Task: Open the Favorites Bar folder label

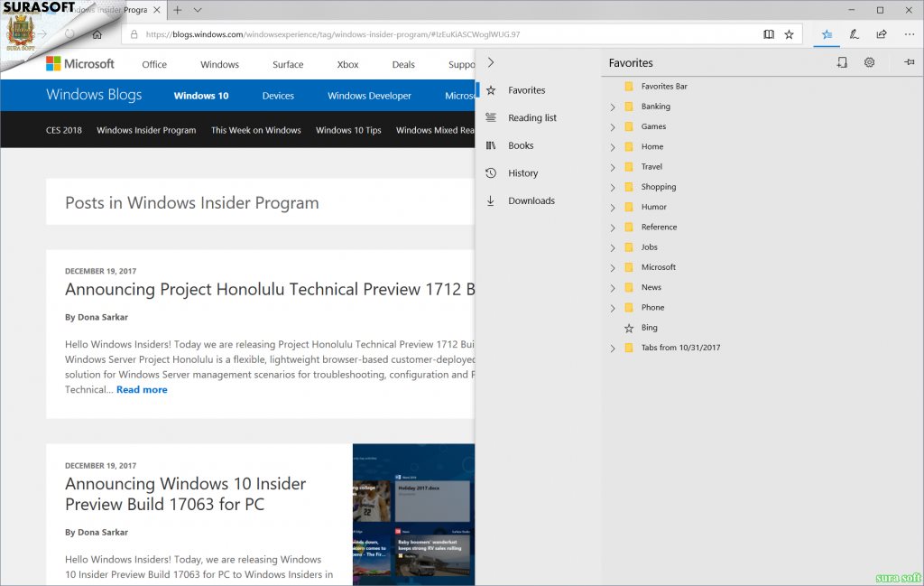Action: (664, 86)
